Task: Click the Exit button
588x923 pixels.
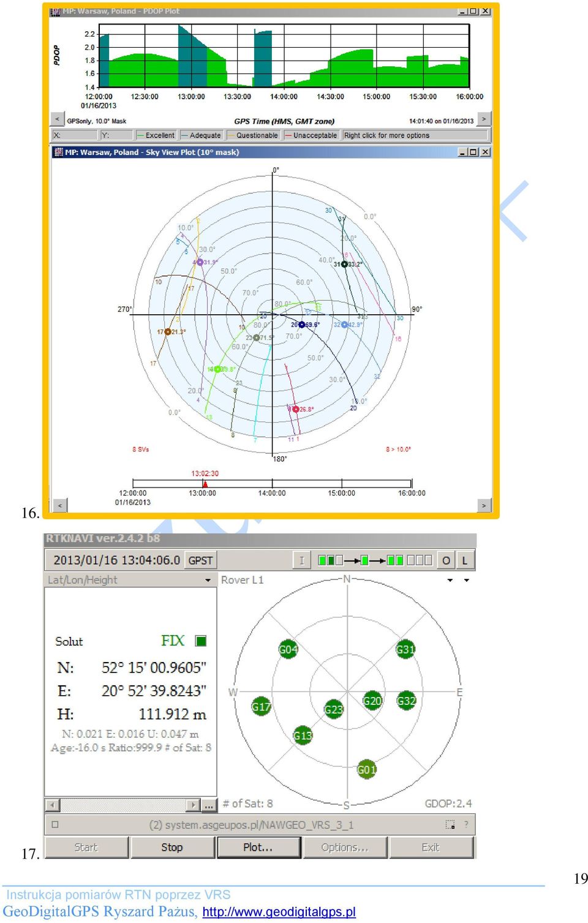Action: (431, 847)
